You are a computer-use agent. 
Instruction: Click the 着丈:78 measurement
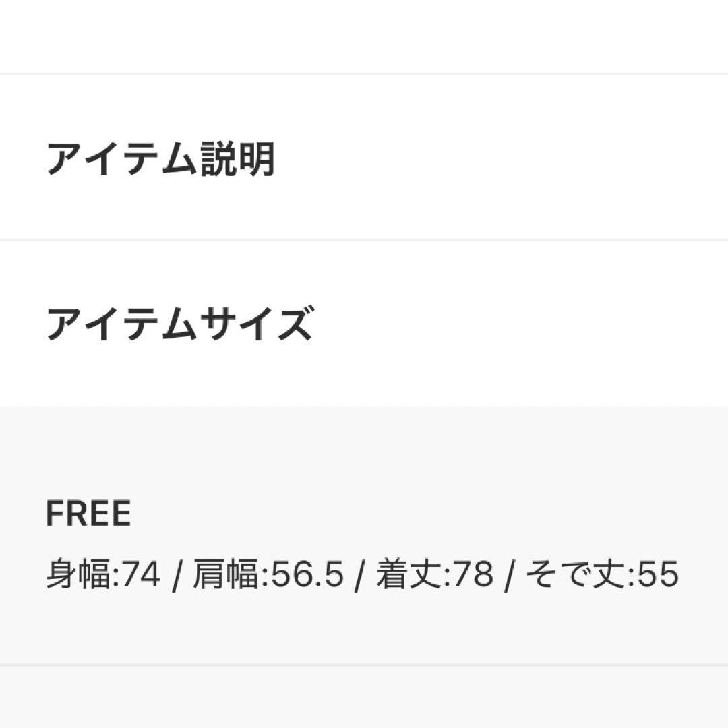pyautogui.click(x=435, y=576)
